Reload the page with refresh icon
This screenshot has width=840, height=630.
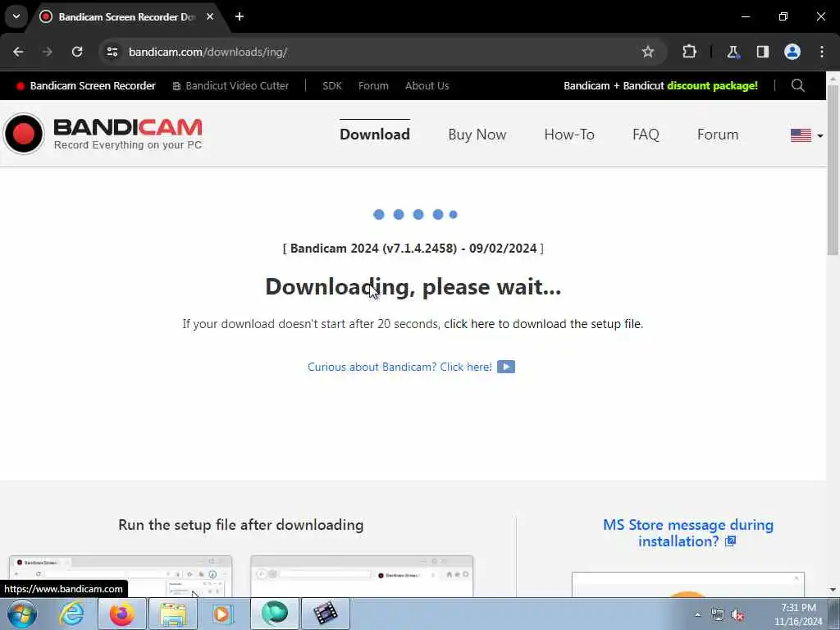(x=77, y=52)
